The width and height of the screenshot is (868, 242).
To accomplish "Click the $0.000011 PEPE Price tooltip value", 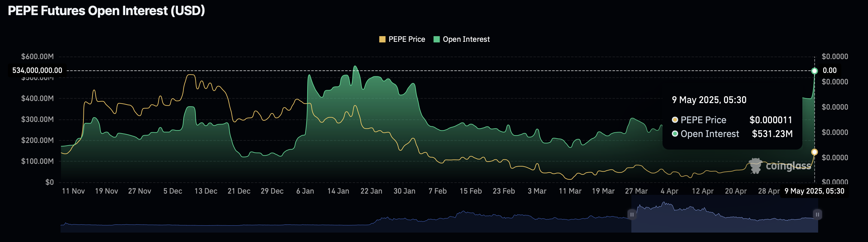I will (771, 120).
